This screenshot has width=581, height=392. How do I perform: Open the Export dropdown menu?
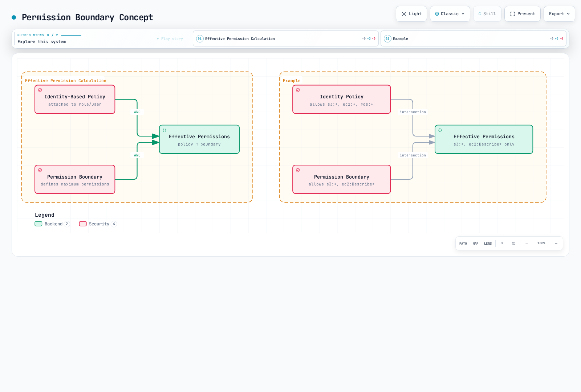tap(559, 14)
